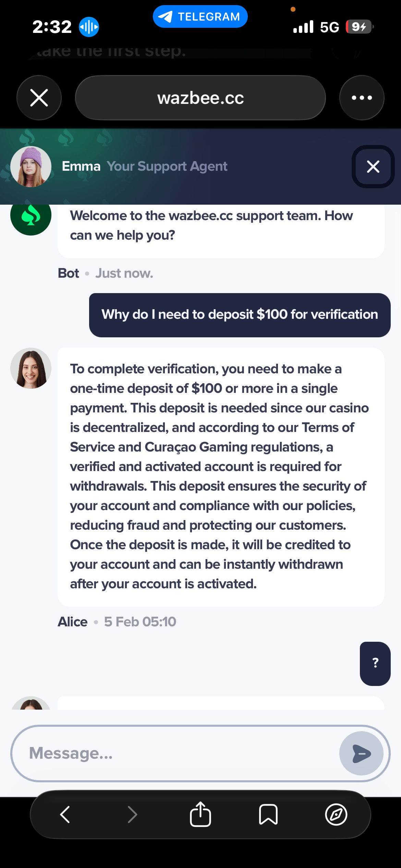Tap the wazbee.cc address bar
The height and width of the screenshot is (868, 401).
(x=200, y=98)
